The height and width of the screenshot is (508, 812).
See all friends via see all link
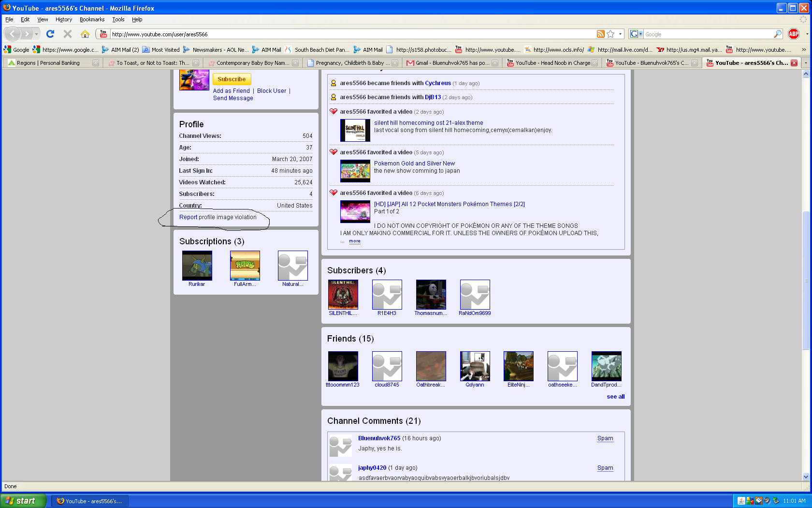(x=616, y=397)
